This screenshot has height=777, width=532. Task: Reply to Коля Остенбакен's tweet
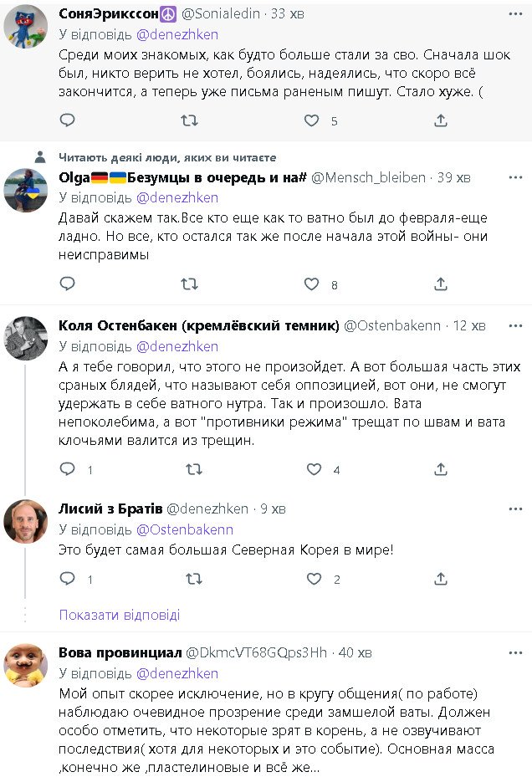pyautogui.click(x=68, y=470)
